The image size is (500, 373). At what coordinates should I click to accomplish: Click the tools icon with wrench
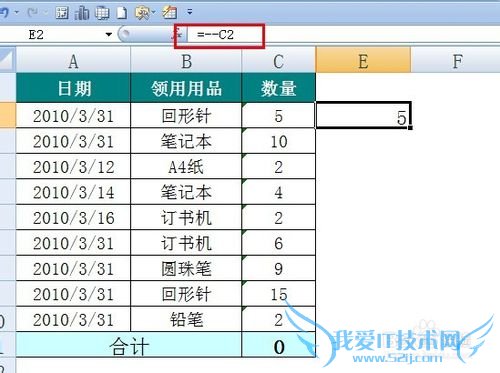[x=142, y=13]
